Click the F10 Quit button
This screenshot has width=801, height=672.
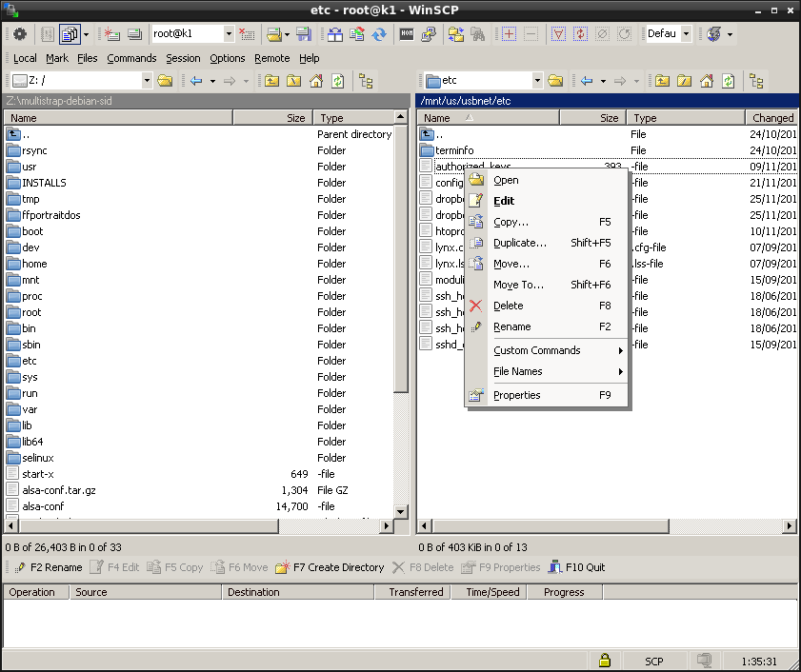tap(576, 567)
